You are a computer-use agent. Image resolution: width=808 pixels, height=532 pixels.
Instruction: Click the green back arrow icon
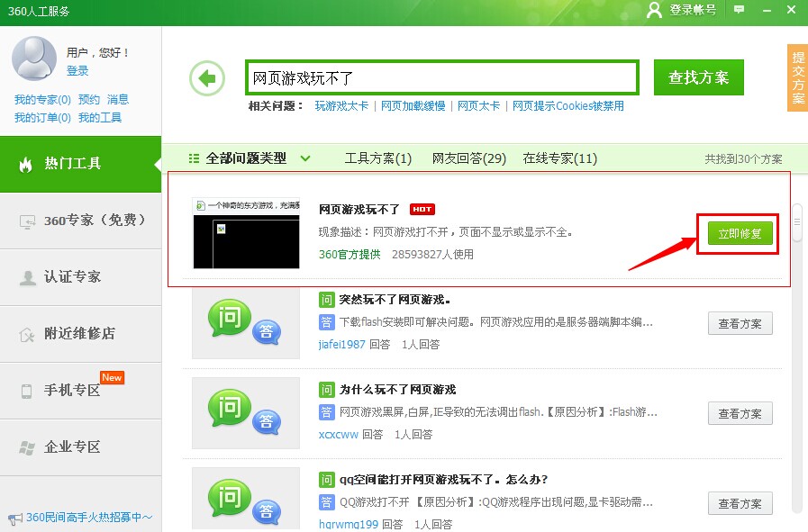click(x=207, y=78)
